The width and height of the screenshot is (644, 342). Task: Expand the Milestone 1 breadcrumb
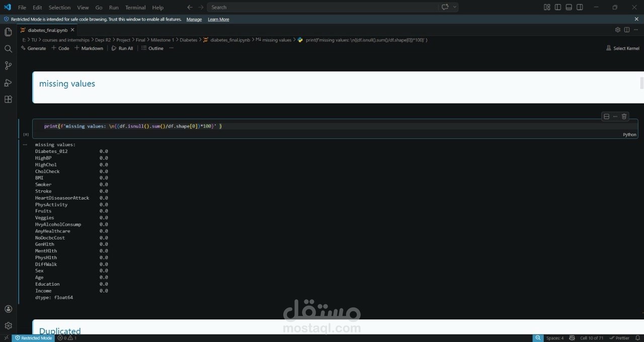[163, 40]
